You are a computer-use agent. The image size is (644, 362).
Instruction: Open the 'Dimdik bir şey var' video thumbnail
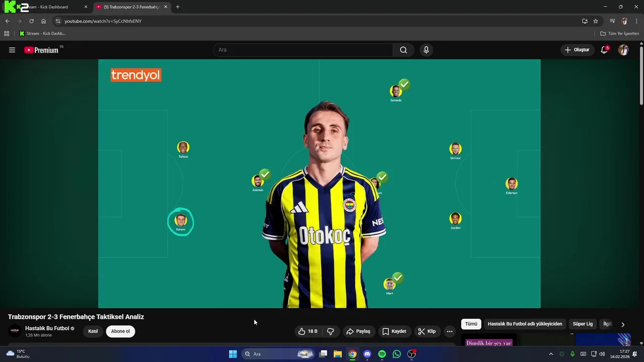tap(489, 340)
